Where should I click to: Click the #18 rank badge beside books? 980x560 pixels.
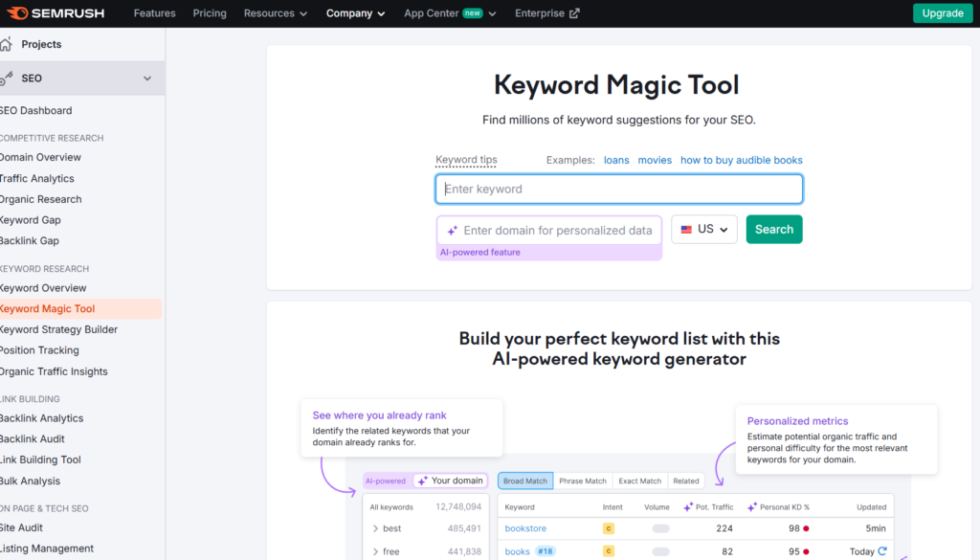(545, 551)
